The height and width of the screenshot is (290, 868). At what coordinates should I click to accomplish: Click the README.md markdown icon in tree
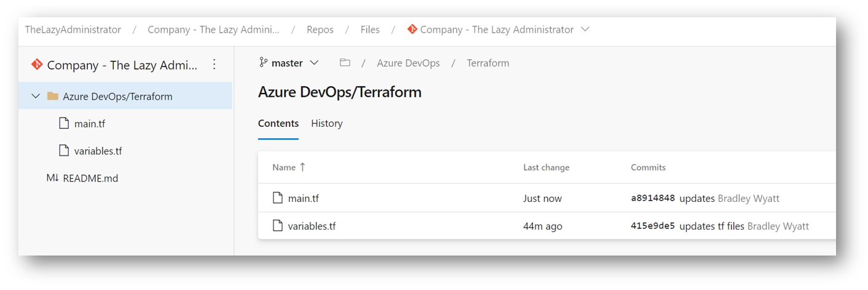(52, 178)
